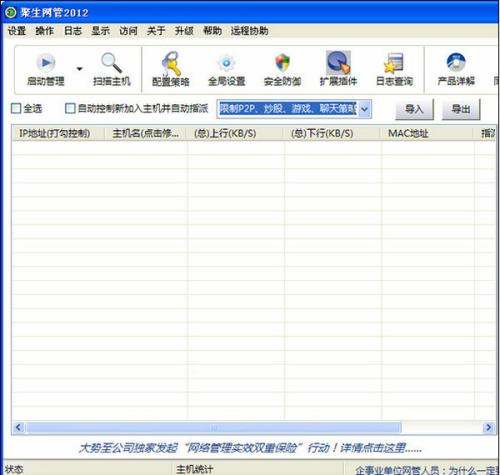Click the 产品详解 disc icon
Viewport: 500px width, 475px height.
(456, 62)
